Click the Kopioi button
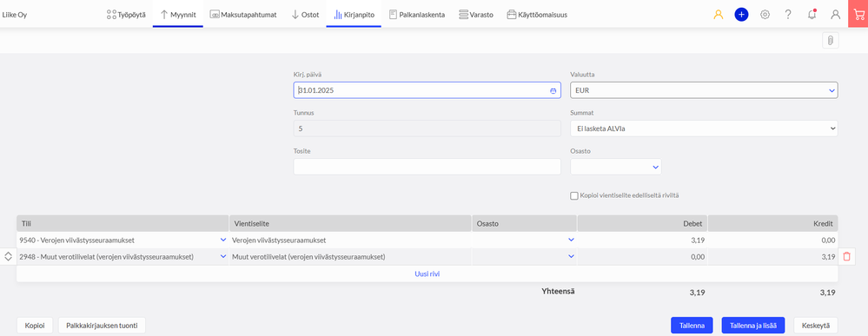Viewport: 868px width, 336px height. 35,326
